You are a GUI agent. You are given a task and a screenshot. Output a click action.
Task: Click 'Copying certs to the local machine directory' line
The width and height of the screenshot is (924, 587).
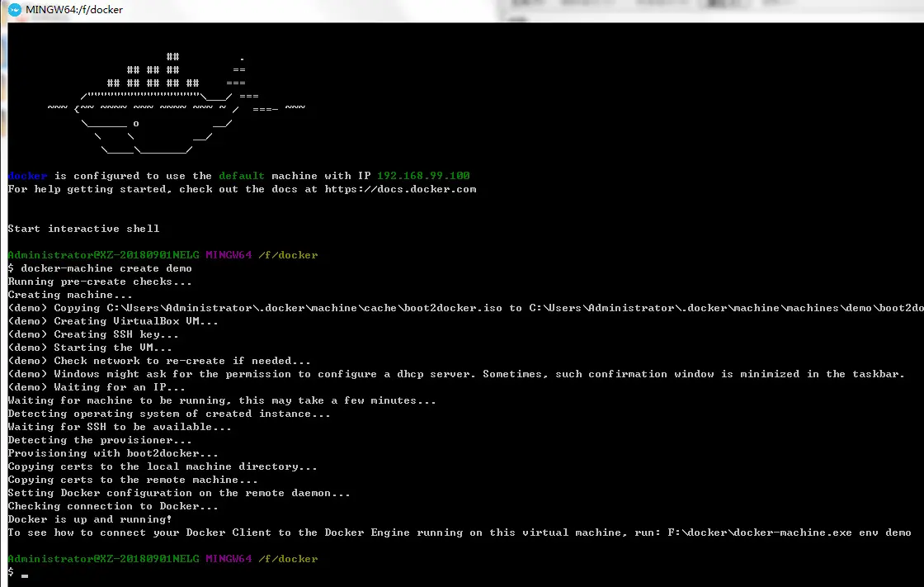pos(163,466)
